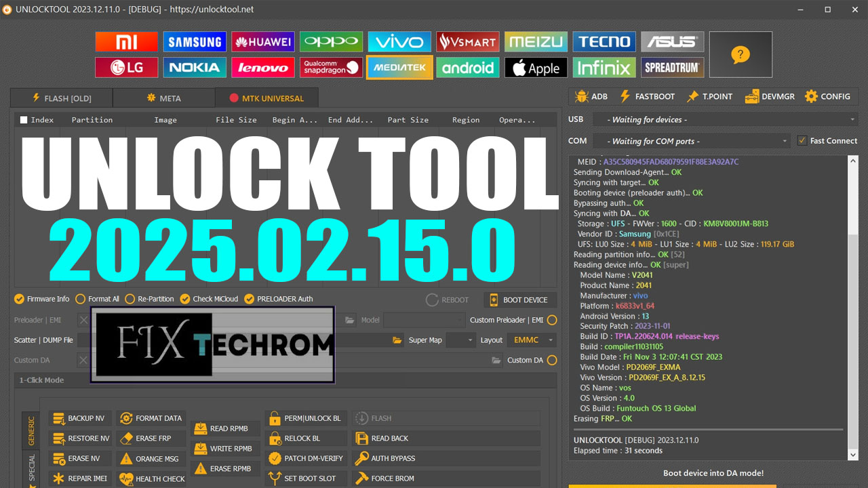Select the Samsung brand logo
The height and width of the screenshot is (488, 868).
tap(195, 42)
